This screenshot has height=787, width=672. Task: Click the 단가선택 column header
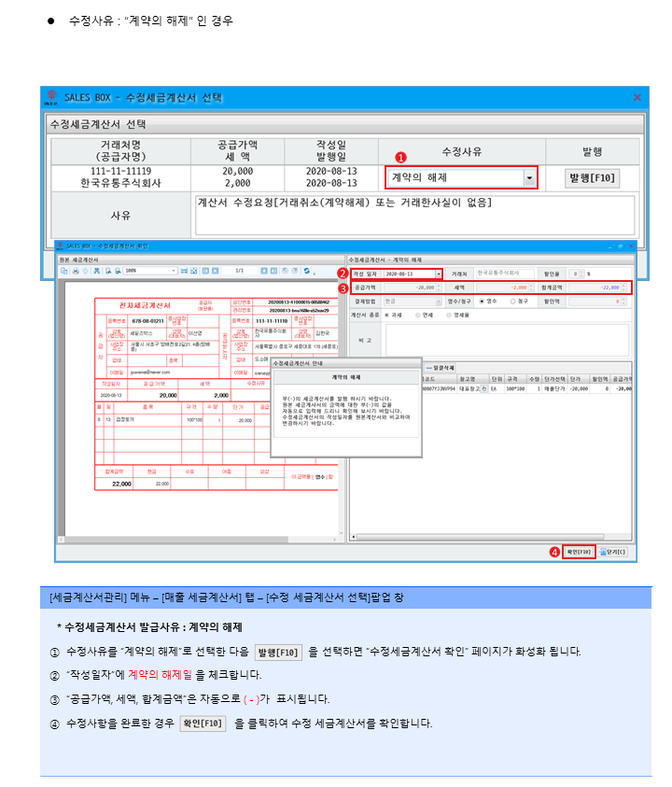pos(555,379)
